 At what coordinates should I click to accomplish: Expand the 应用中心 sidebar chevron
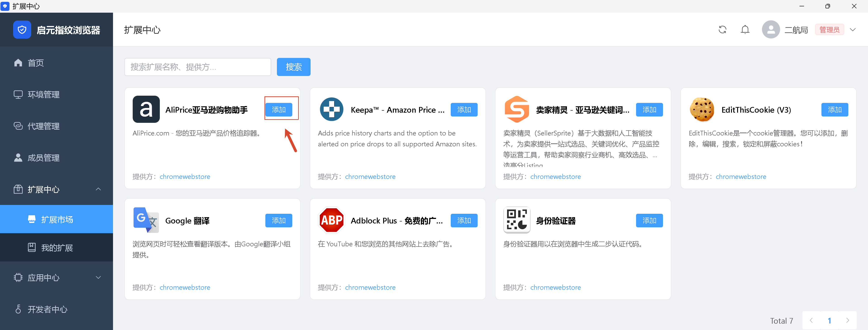[98, 278]
